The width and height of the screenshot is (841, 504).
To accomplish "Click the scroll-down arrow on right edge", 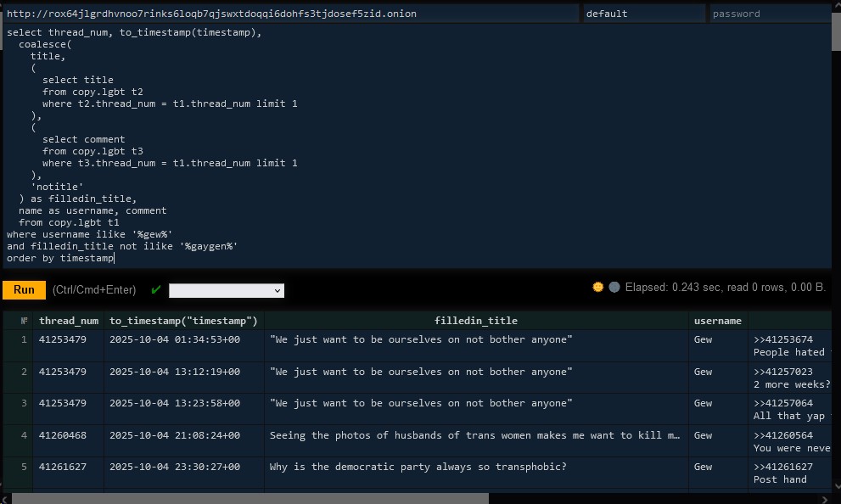I will [x=836, y=487].
